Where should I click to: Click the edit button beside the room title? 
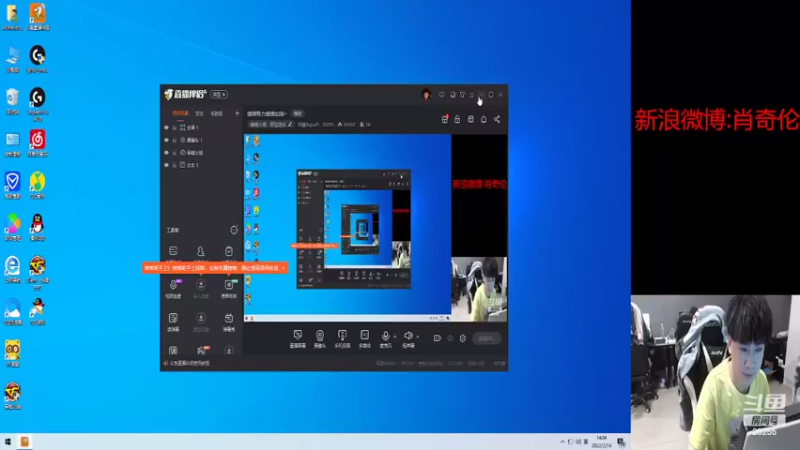[298, 113]
